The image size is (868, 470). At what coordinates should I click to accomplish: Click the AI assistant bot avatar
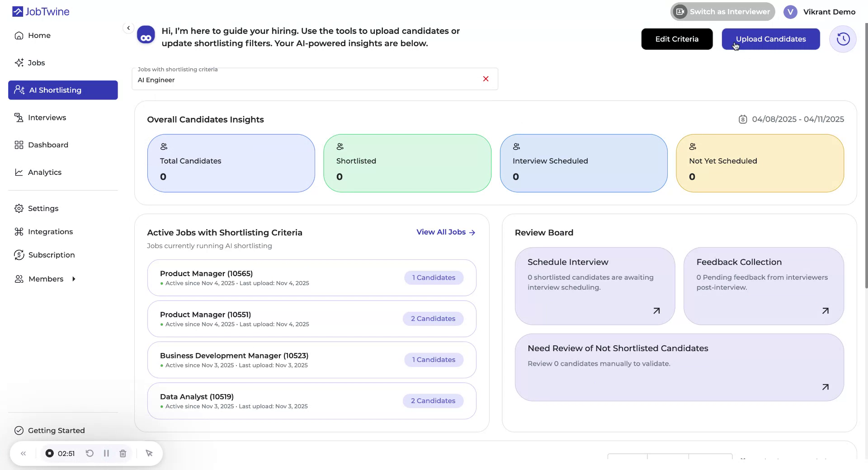(x=146, y=35)
